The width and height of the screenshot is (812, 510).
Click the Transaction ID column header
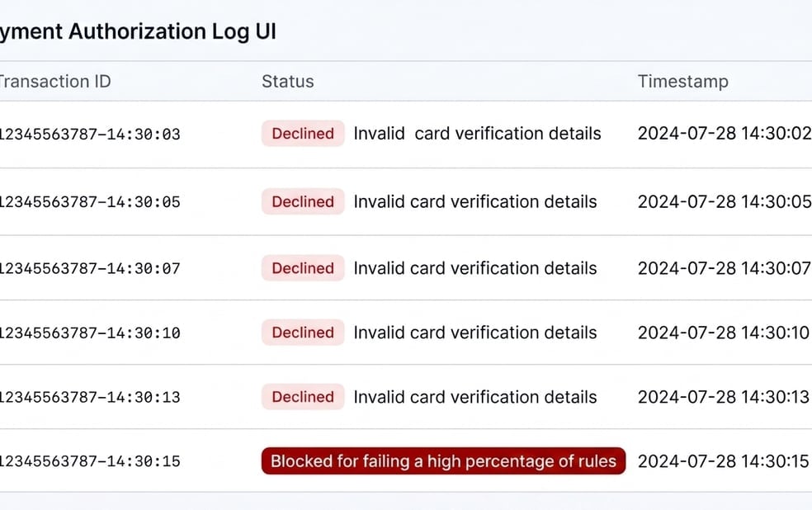54,82
